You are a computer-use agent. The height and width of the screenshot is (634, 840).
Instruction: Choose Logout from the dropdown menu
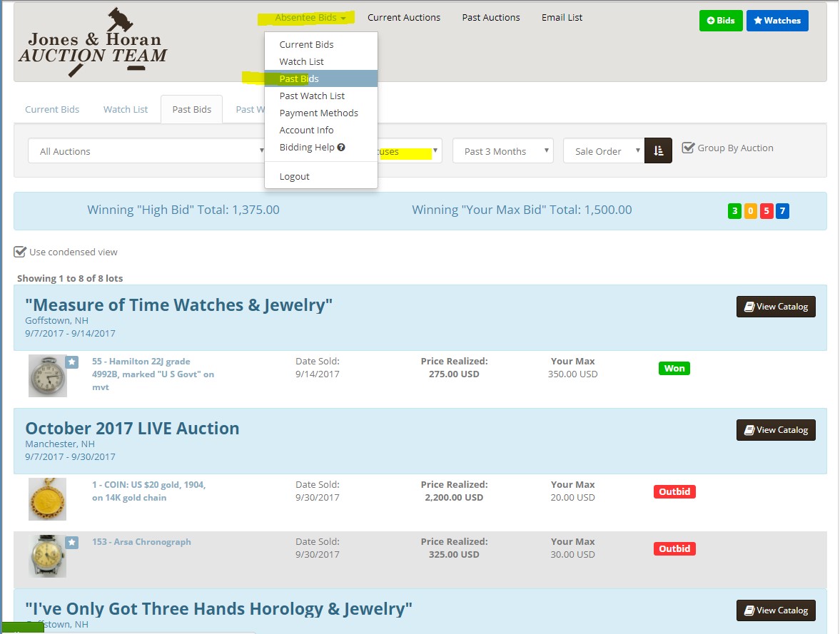(294, 176)
